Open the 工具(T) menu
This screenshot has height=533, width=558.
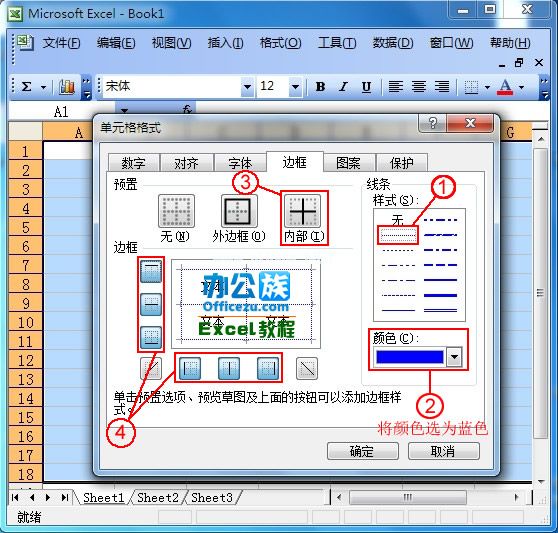tap(337, 43)
